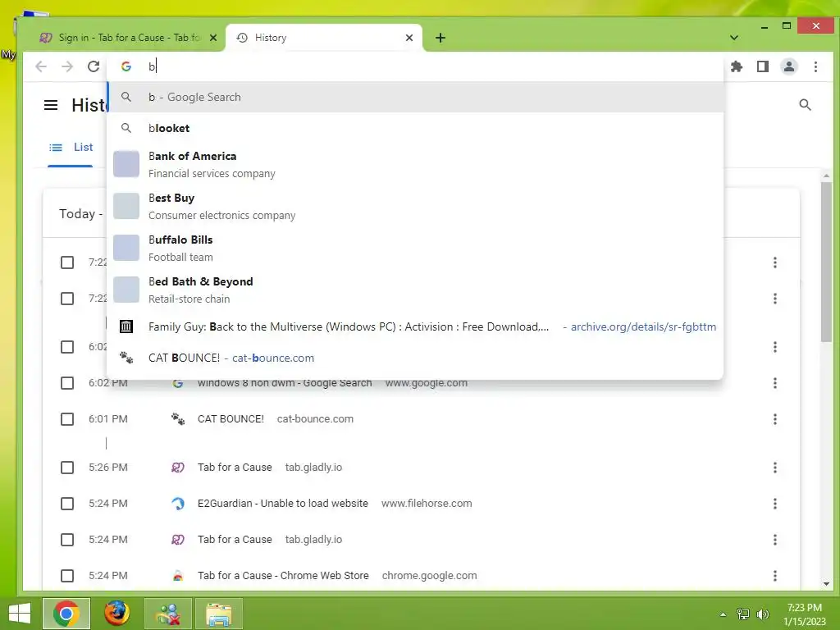Open actions menu for second 7:22 entry
This screenshot has width=840, height=630.
point(774,299)
